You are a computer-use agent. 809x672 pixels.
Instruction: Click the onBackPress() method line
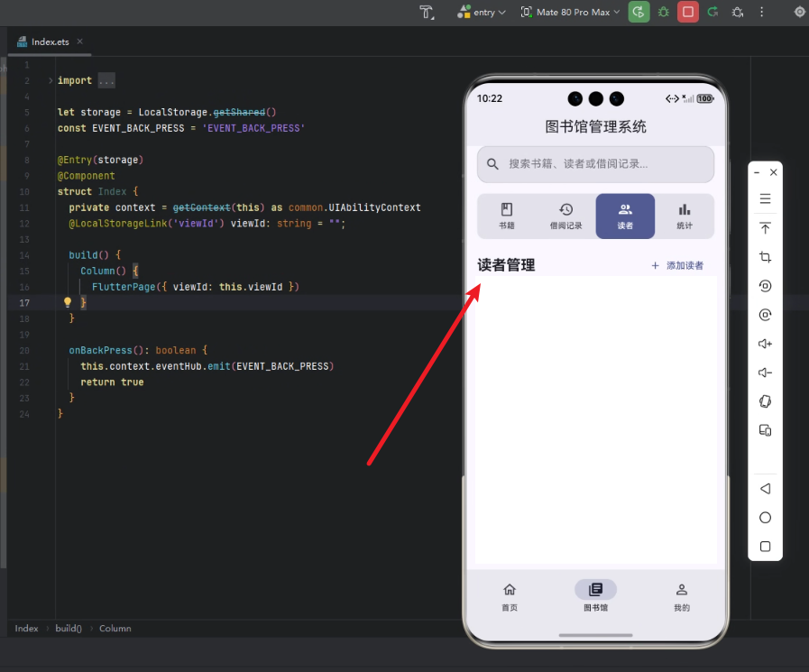pos(138,351)
